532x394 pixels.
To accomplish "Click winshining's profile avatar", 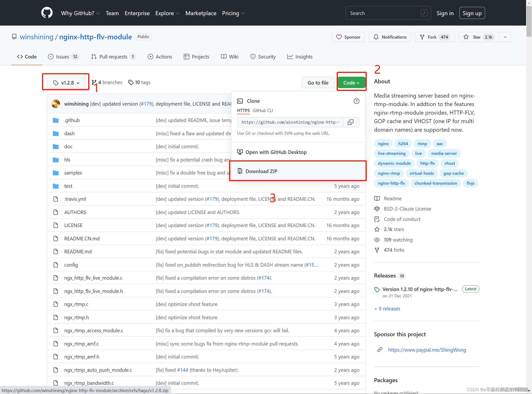I will click(55, 103).
